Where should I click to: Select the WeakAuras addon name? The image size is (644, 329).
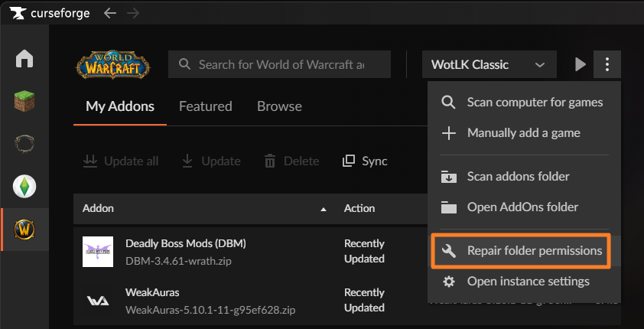(x=152, y=292)
